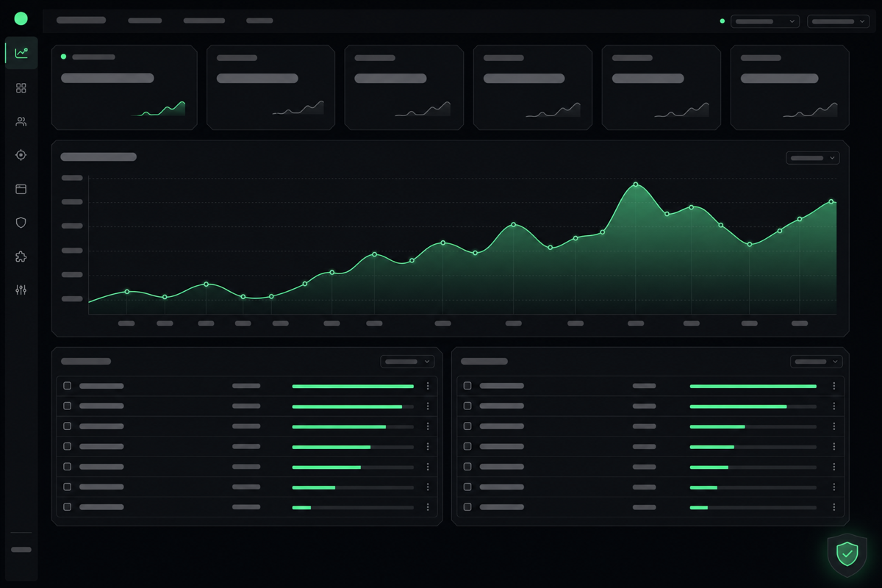Click the shortest progress bar in left table
This screenshot has height=588, width=882.
tap(353, 507)
